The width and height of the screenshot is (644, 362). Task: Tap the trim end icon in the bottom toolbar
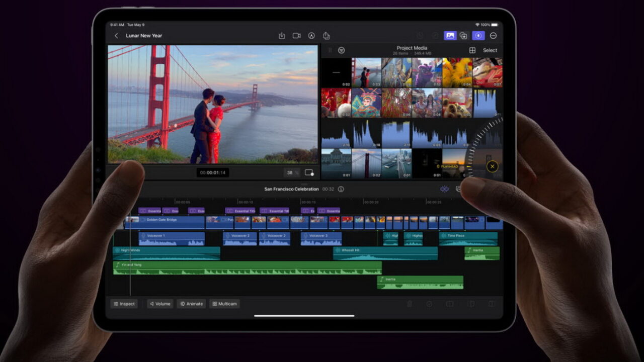[492, 304]
